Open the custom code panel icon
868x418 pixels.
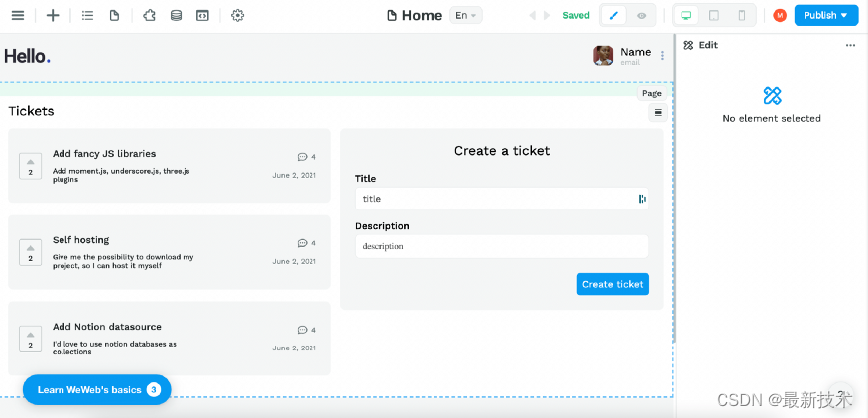pos(202,15)
